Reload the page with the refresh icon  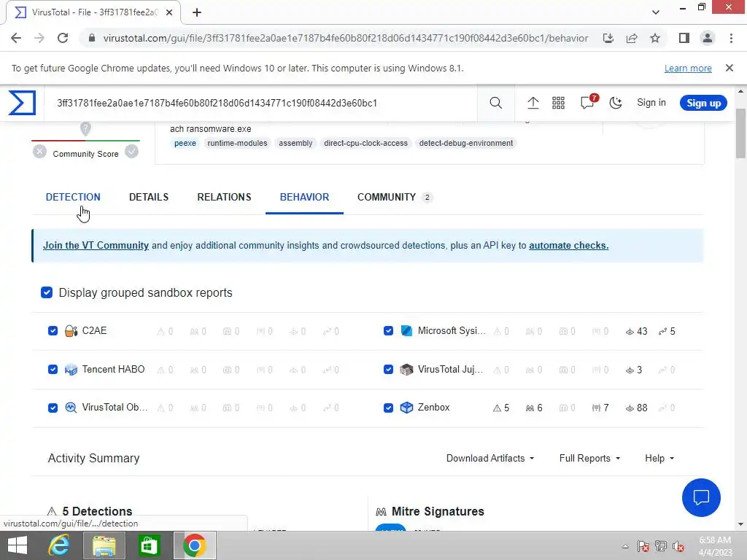[x=63, y=38]
